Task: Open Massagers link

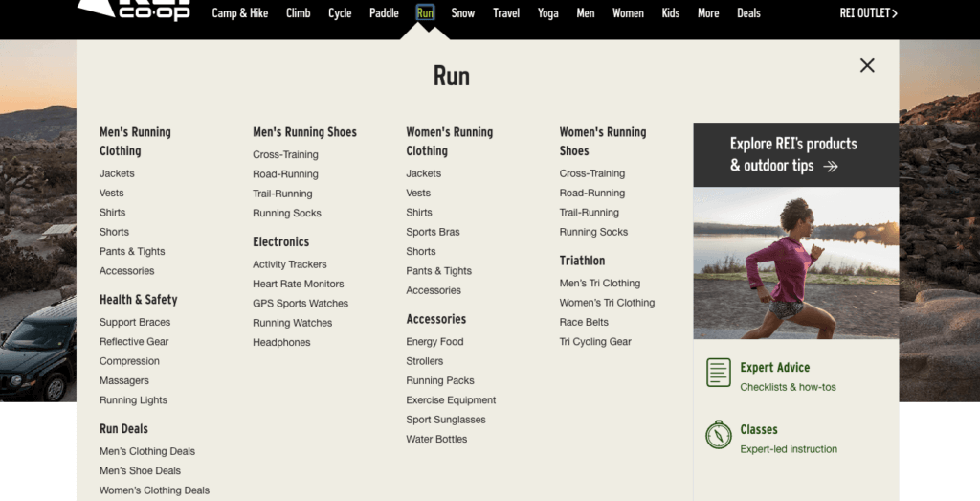Action: [123, 380]
